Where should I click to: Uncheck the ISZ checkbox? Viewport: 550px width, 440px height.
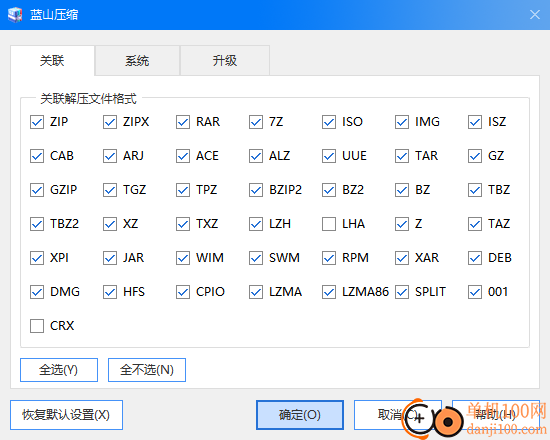tap(475, 122)
